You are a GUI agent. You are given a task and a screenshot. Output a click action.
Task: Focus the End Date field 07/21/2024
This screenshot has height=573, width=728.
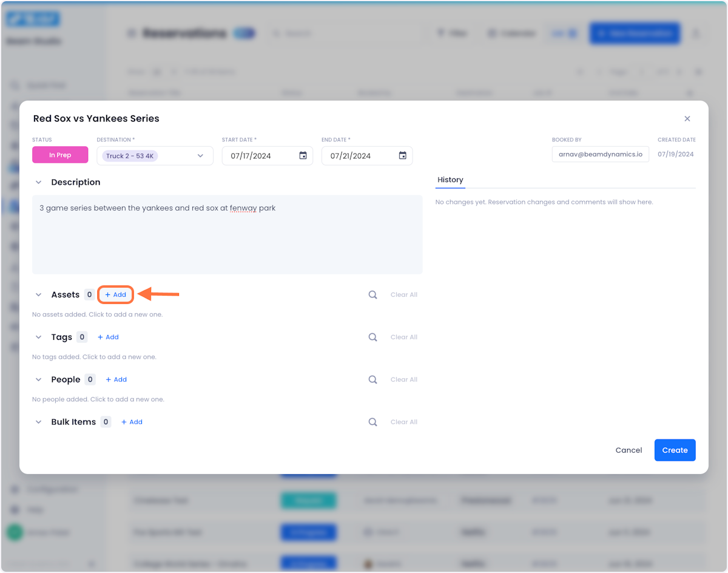pyautogui.click(x=367, y=156)
